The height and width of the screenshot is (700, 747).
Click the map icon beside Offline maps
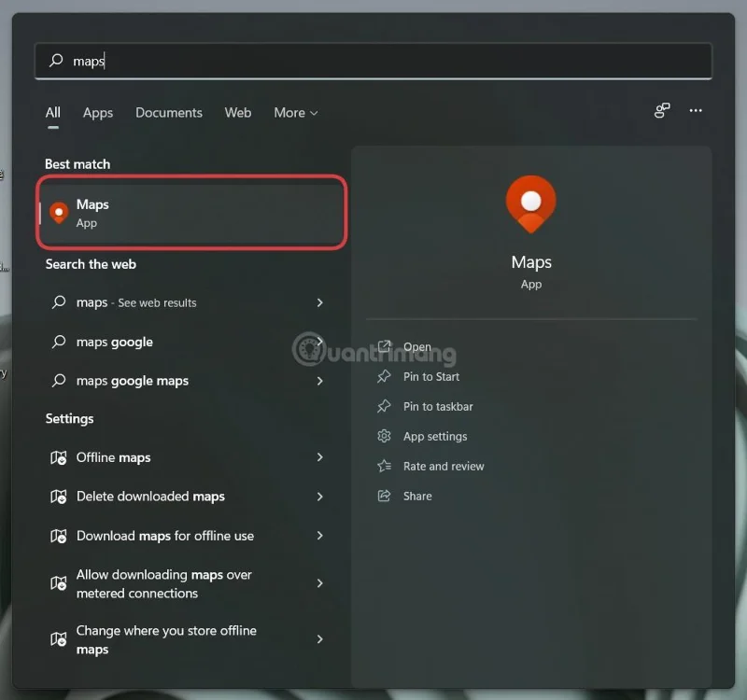pos(59,457)
